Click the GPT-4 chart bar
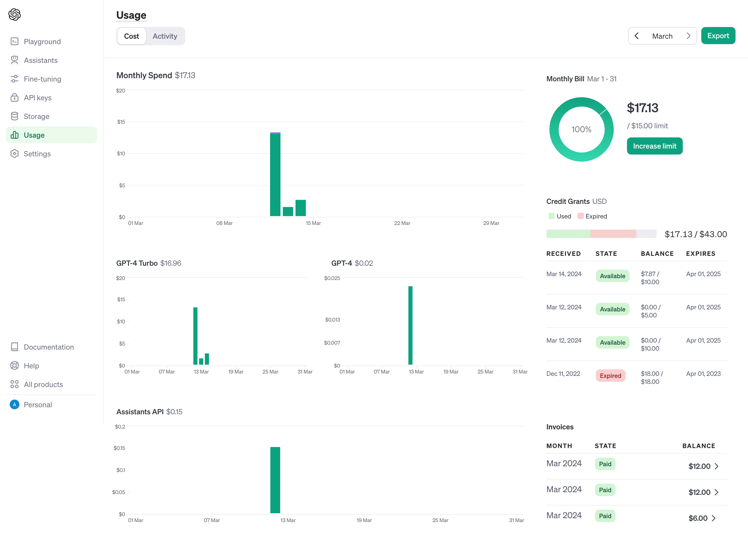The width and height of the screenshot is (748, 560). pyautogui.click(x=410, y=325)
